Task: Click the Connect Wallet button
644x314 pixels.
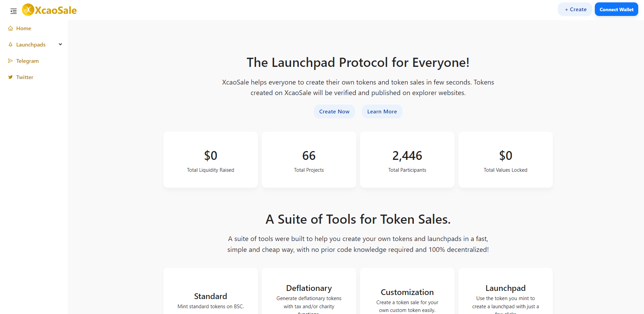Action: (x=617, y=10)
